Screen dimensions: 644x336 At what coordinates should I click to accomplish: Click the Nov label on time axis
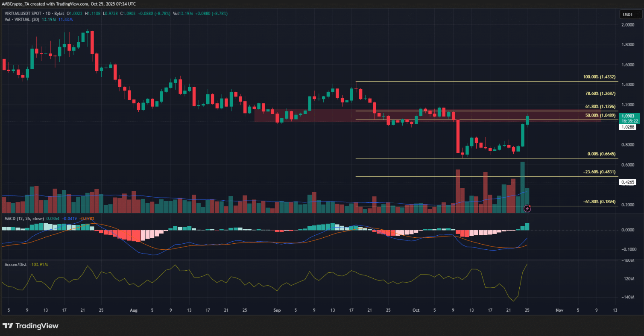point(559,310)
